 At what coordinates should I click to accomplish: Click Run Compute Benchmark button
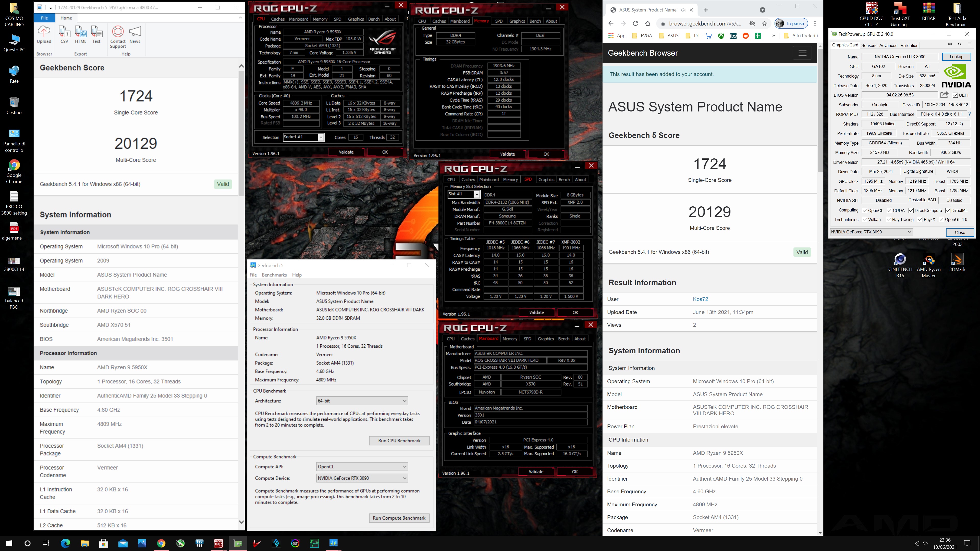(399, 518)
